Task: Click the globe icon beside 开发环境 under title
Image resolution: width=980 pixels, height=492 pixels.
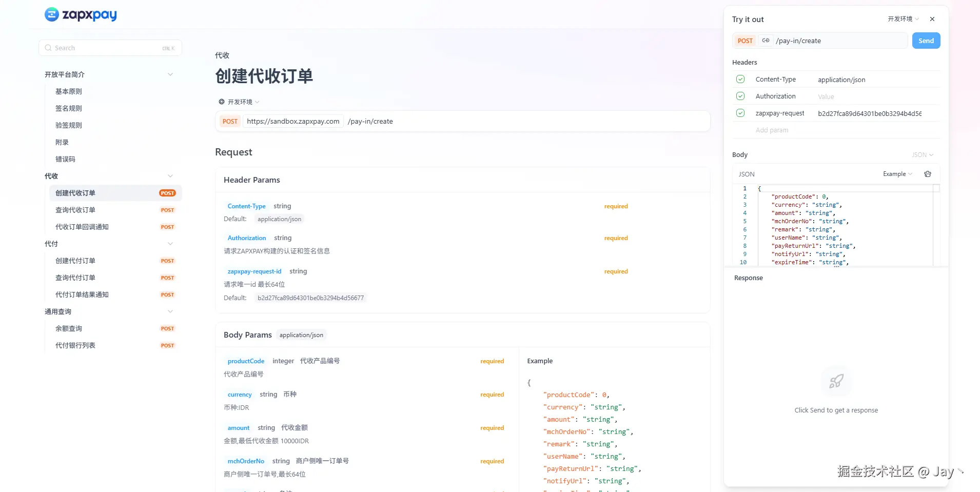Action: point(222,102)
